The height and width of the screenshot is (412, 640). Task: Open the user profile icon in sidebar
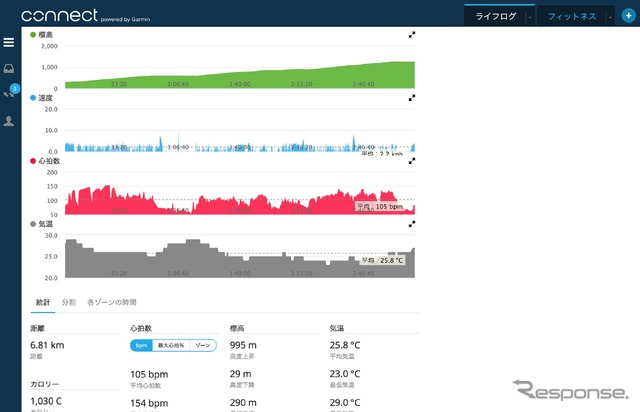click(9, 121)
